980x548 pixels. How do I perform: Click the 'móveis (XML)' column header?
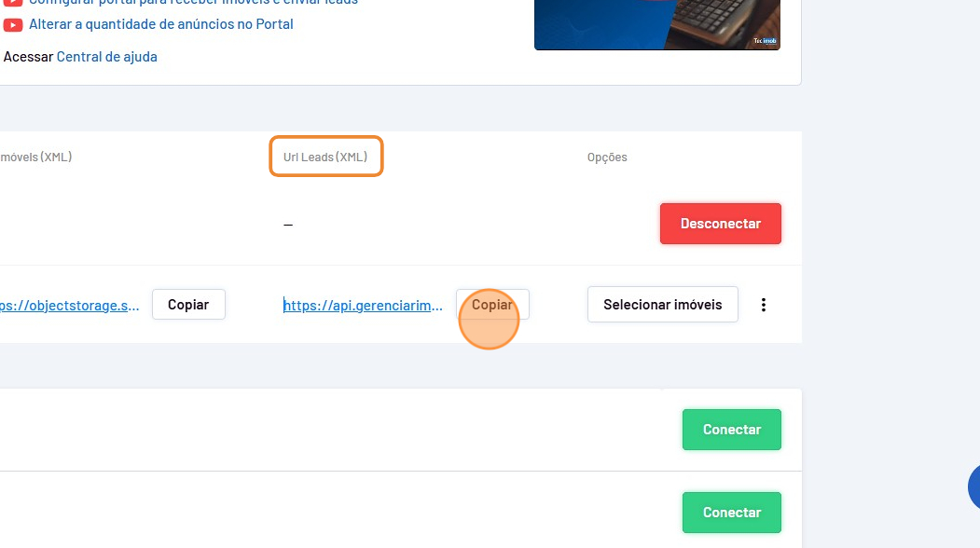[35, 158]
